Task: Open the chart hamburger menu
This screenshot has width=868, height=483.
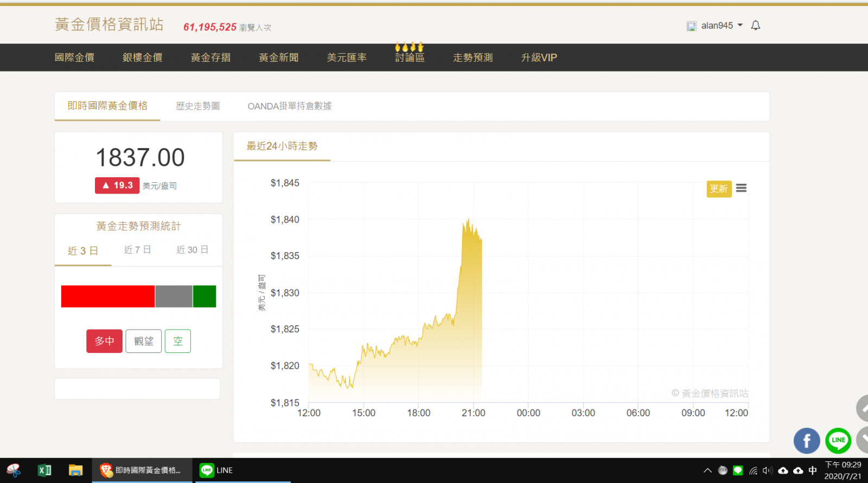Action: point(741,188)
